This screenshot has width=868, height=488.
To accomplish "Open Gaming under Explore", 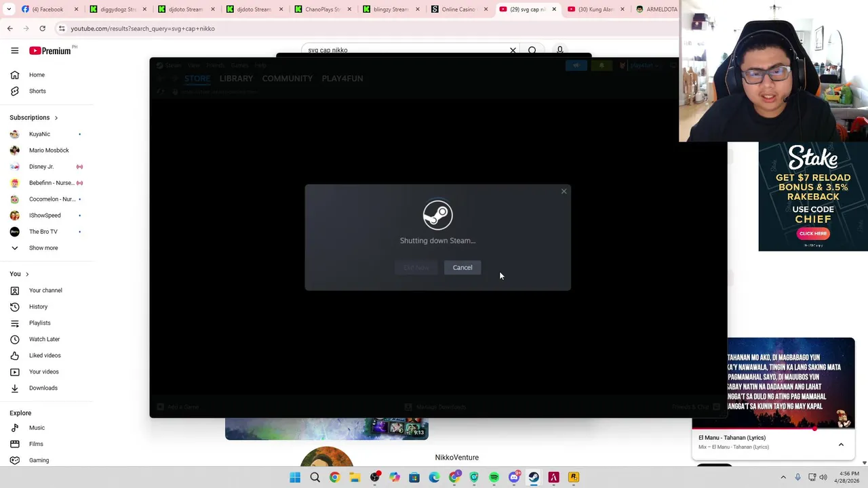I will tap(39, 460).
